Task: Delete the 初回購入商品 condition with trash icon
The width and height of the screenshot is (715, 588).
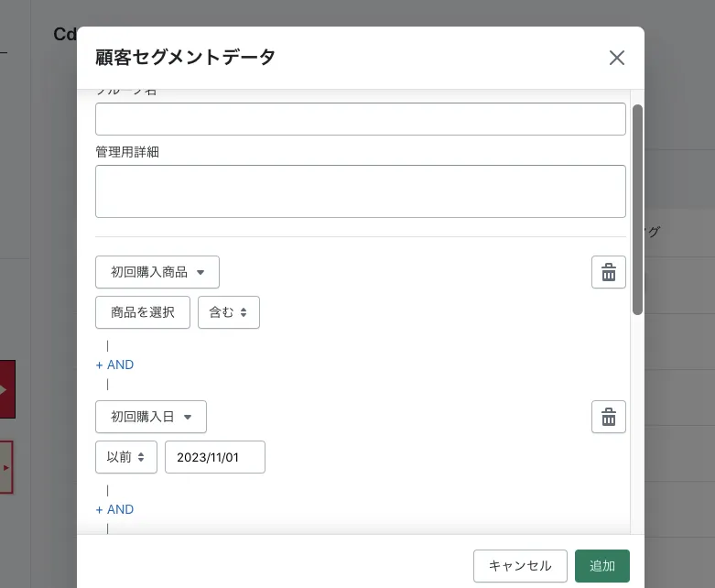Action: (x=609, y=272)
